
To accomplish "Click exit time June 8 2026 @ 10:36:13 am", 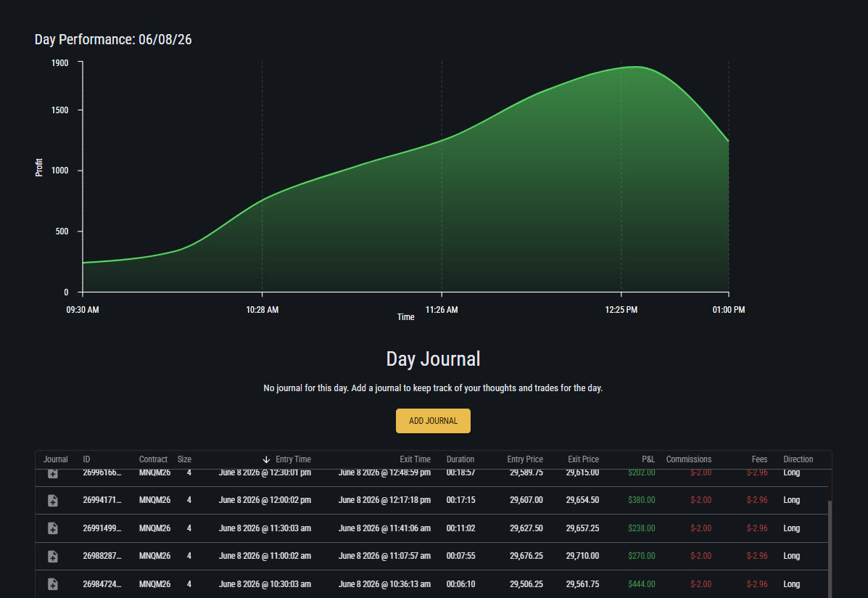I will click(385, 584).
